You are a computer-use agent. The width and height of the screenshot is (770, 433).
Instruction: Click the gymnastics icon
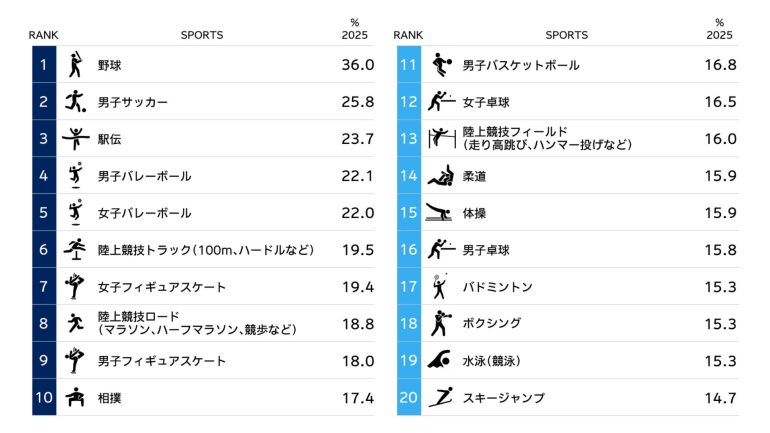coord(440,213)
